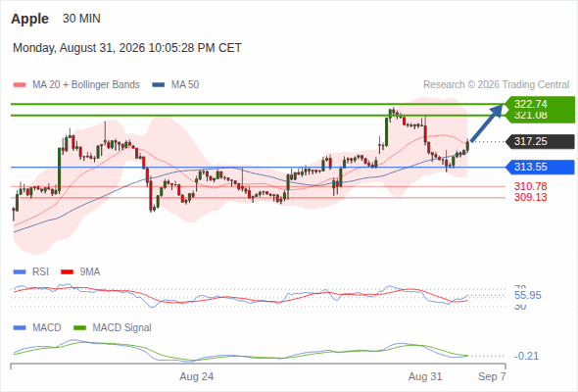The height and width of the screenshot is (392, 578).
Task: Click the Sep 7 date axis label
Action: click(x=492, y=376)
